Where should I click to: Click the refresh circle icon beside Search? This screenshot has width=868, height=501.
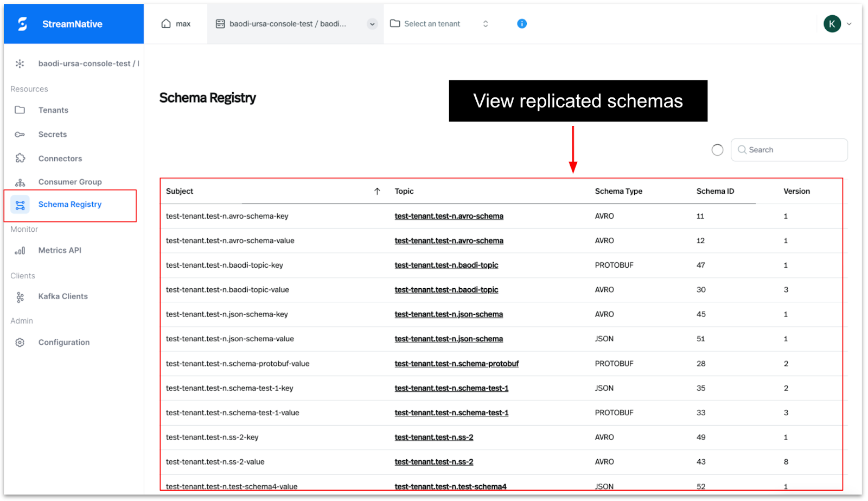(x=717, y=150)
